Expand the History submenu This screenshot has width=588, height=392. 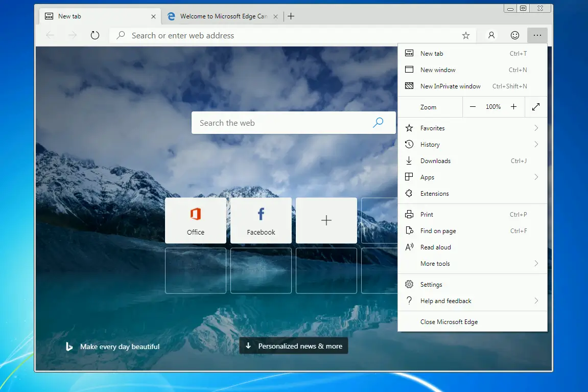[x=473, y=145]
